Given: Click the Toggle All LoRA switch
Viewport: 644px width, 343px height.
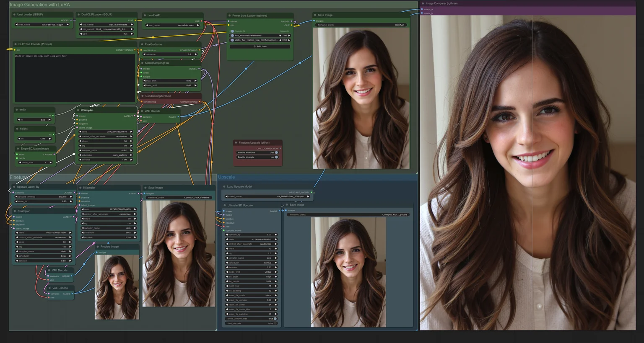Looking at the screenshot, I should 232,31.
